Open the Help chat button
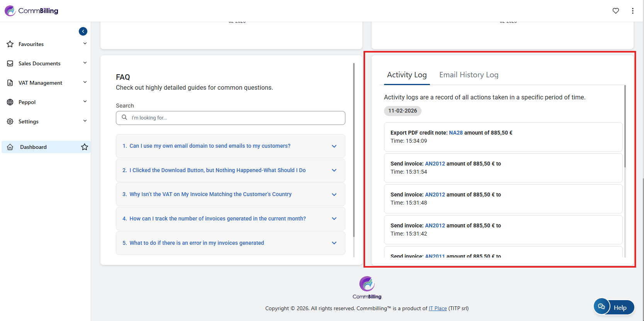The image size is (644, 321). coord(614,307)
